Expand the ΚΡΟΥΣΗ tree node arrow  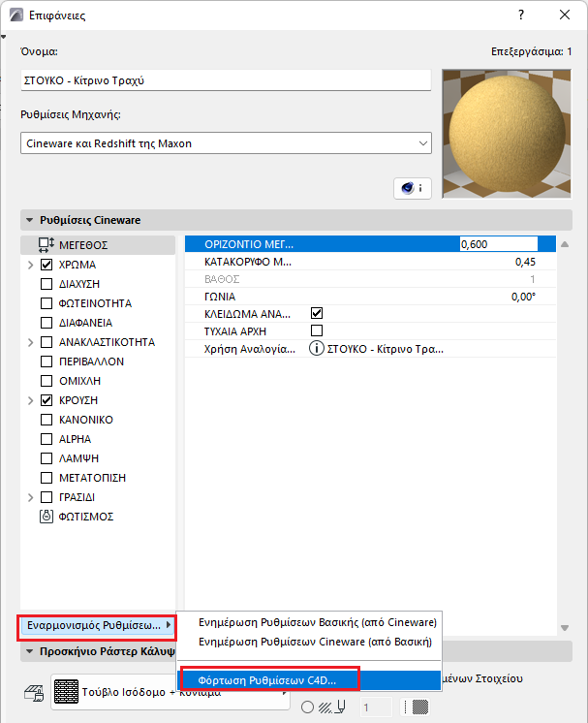tap(30, 400)
